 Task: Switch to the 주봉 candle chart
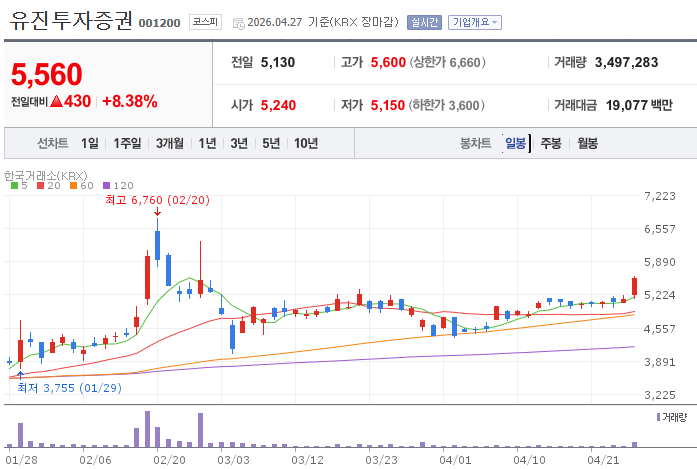coord(551,143)
